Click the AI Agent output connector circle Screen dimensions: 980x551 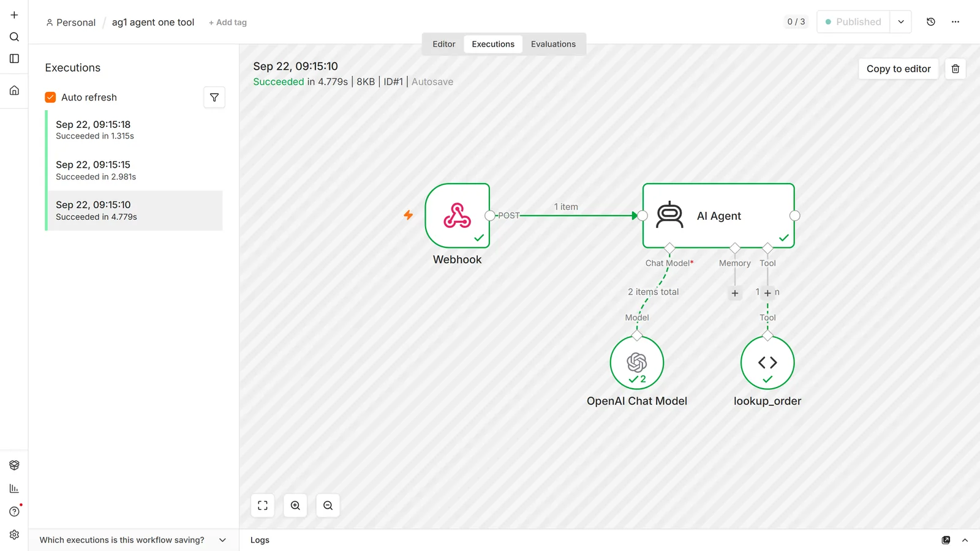795,216
